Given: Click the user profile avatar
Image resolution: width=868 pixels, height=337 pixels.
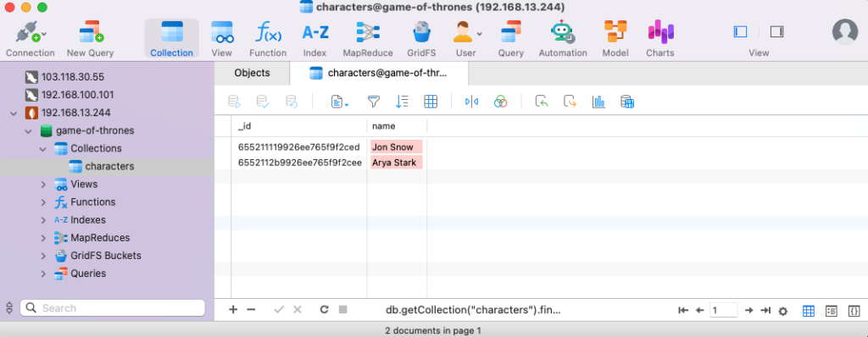Looking at the screenshot, I should coord(845,31).
